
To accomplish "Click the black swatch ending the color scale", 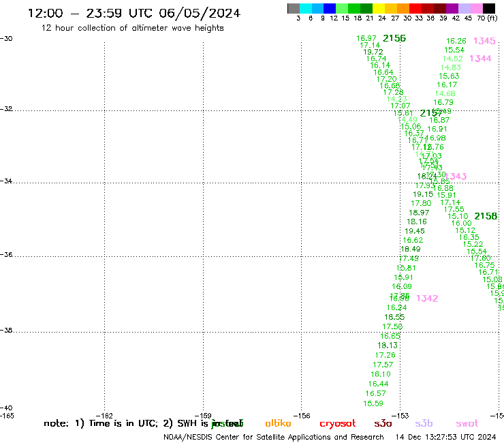I will [489, 9].
